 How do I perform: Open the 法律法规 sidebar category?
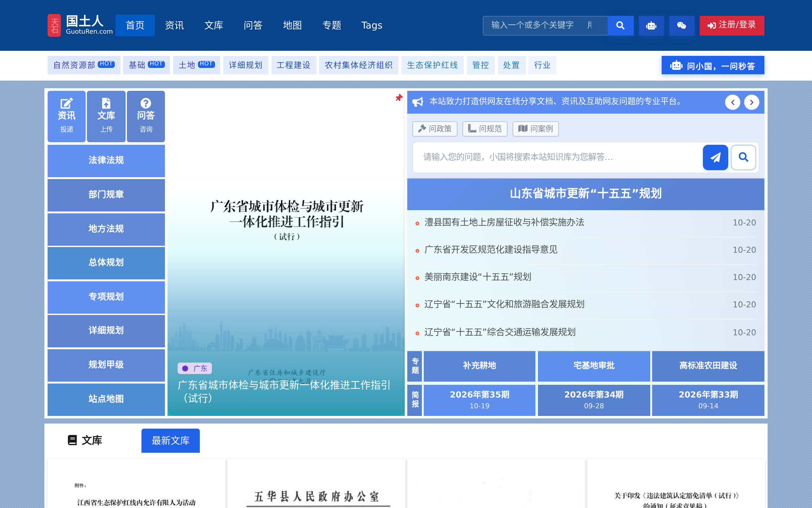[106, 160]
